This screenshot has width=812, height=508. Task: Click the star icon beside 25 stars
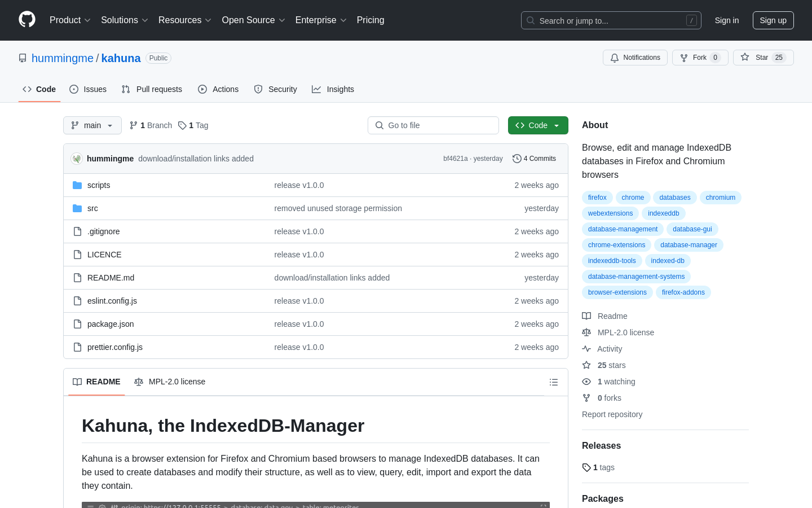tap(586, 365)
